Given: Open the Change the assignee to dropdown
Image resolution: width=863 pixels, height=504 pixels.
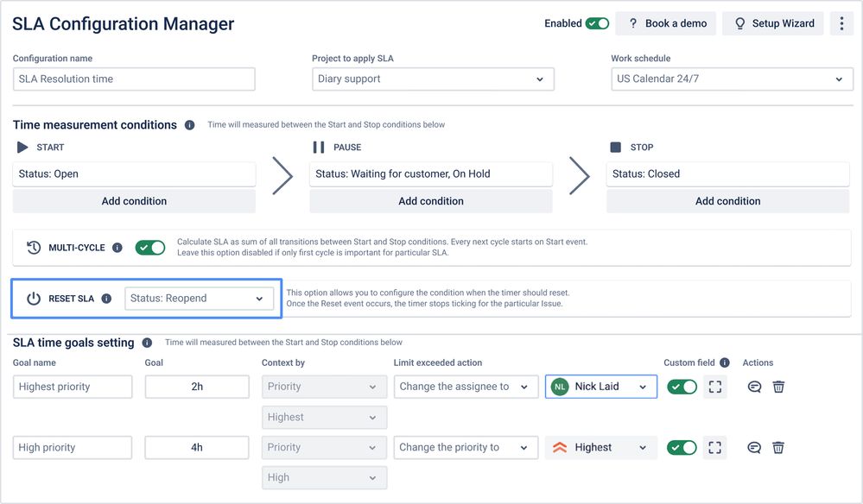Looking at the screenshot, I should (466, 387).
